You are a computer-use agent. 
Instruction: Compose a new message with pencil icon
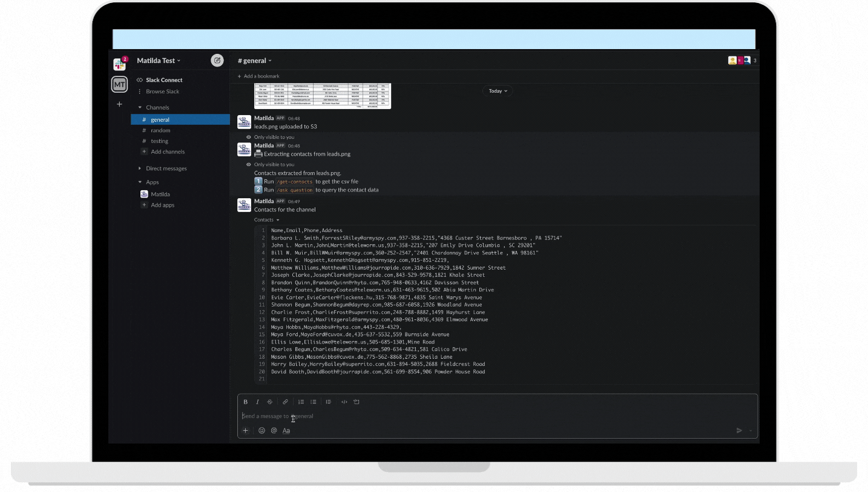coord(217,60)
